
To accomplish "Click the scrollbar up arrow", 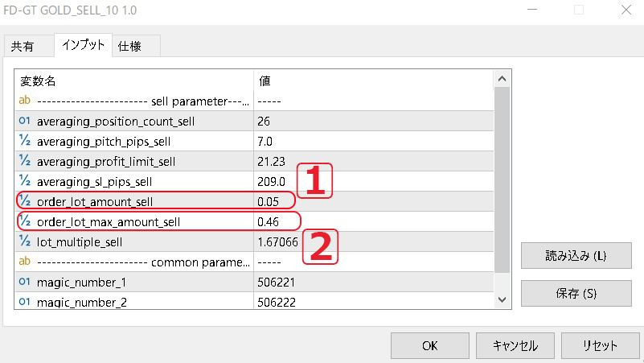I will point(502,80).
